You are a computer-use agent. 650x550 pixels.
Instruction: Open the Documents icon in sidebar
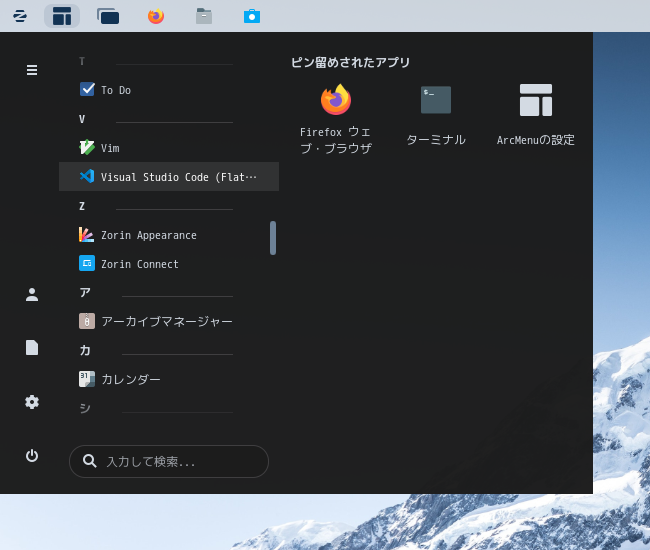coord(32,347)
